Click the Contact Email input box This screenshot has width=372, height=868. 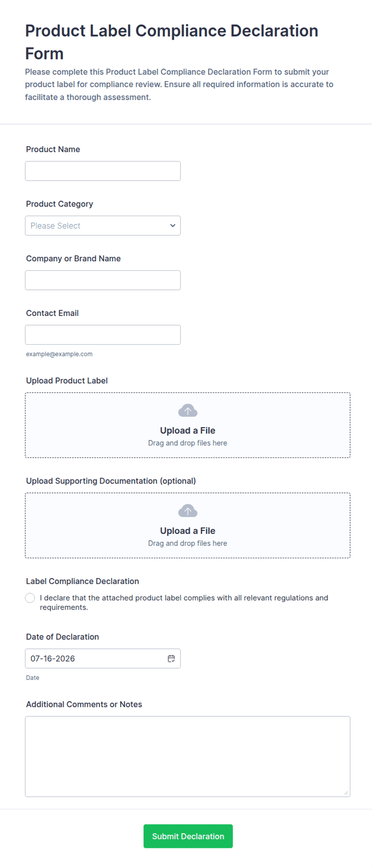pos(103,335)
